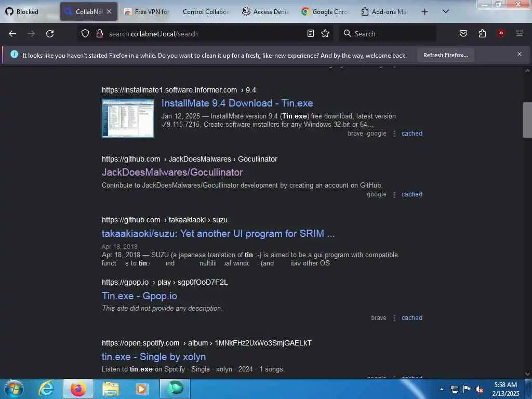532x399 pixels.
Task: Open Windows Media Player taskbar icon
Action: [x=142, y=389]
